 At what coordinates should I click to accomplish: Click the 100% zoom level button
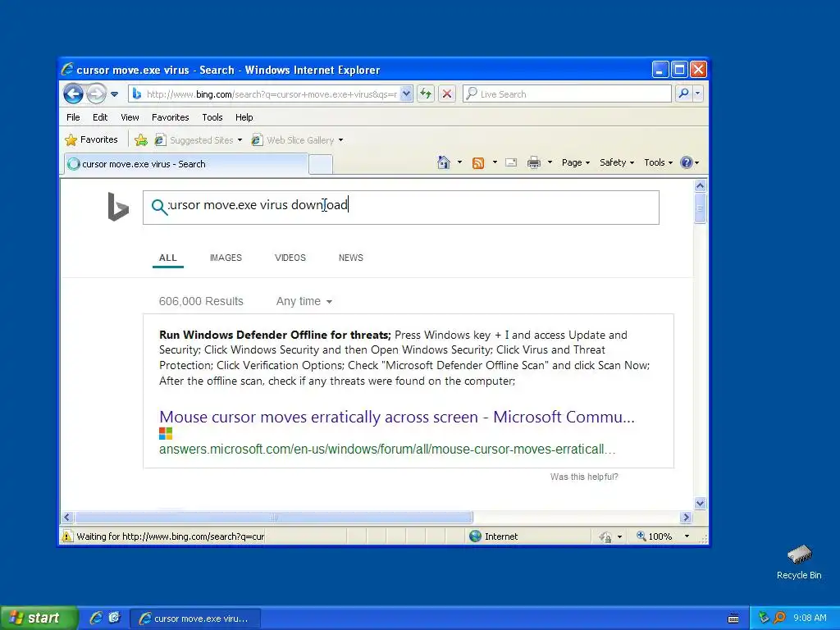click(x=654, y=536)
